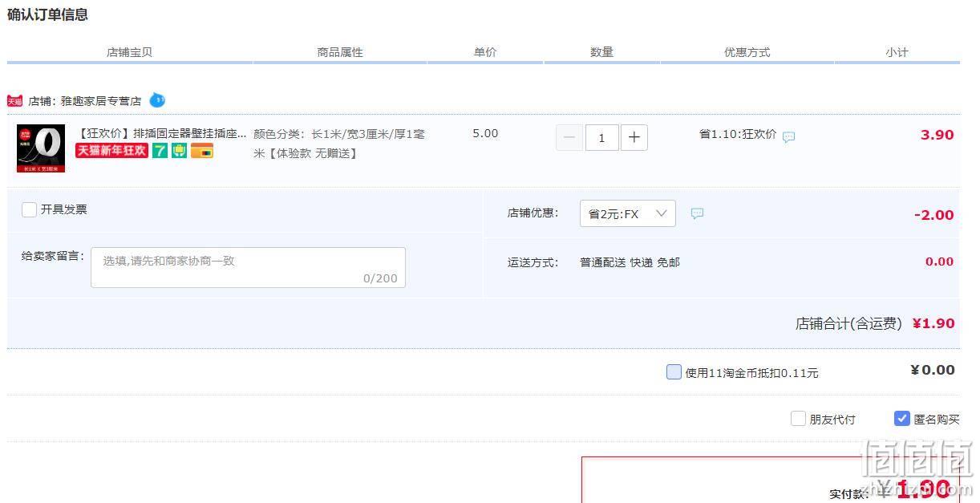Image resolution: width=980 pixels, height=503 pixels.
Task: Click the discount amount -2.00
Action: coord(934,215)
